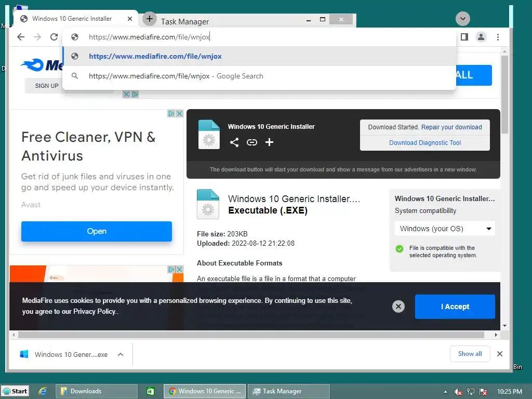Minimize the Task Manager window behind
Viewport: 532px width, 399px height.
coord(309,20)
